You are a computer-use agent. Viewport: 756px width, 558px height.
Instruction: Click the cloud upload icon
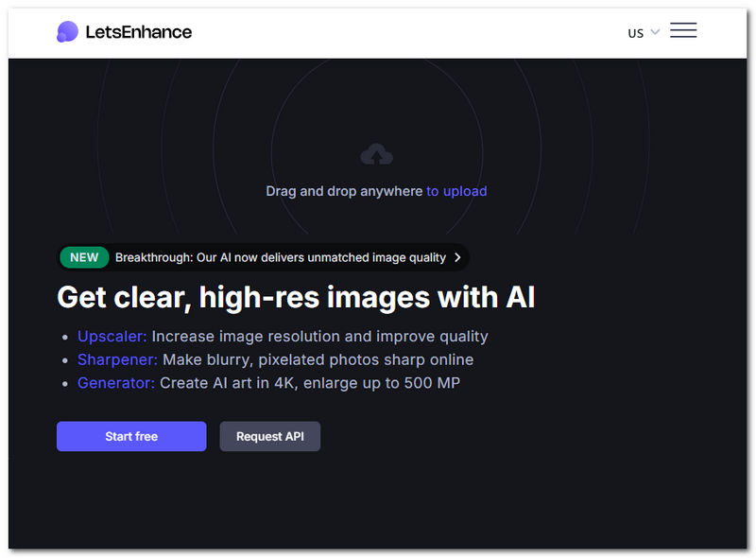[x=376, y=154]
